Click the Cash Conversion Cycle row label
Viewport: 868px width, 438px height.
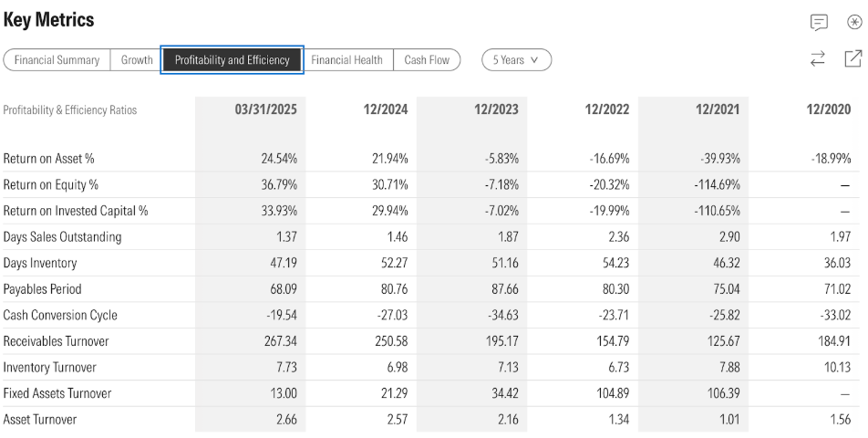point(60,316)
